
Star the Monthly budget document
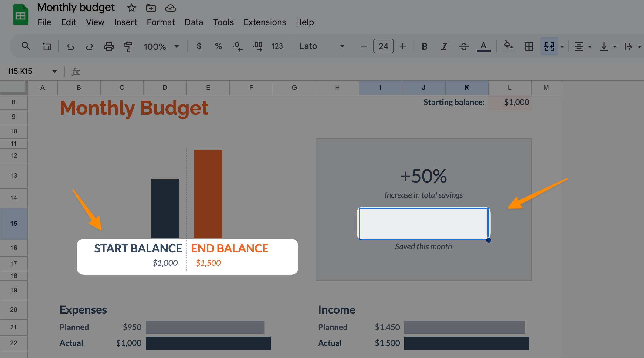point(131,8)
